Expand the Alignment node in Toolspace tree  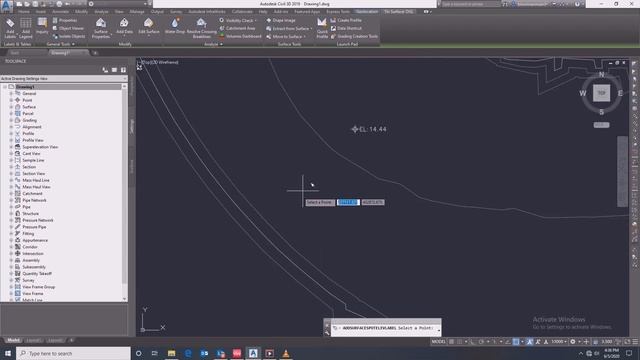coord(11,127)
